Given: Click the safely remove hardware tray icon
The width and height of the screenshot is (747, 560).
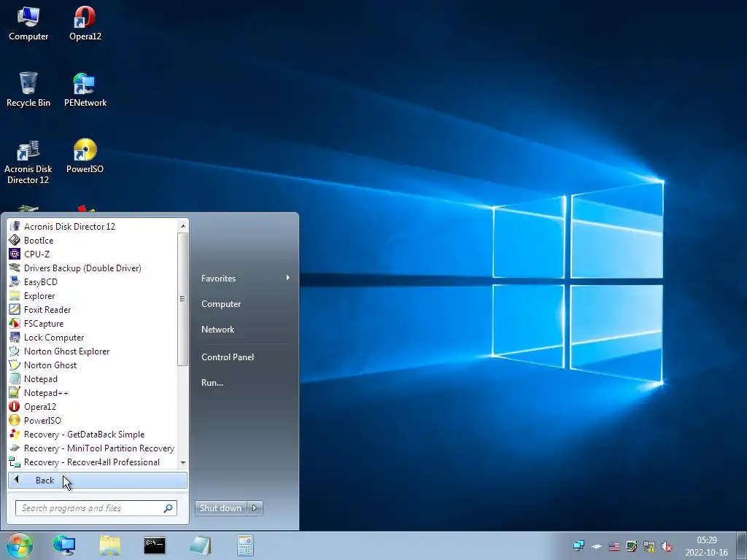Looking at the screenshot, I should pyautogui.click(x=597, y=547).
